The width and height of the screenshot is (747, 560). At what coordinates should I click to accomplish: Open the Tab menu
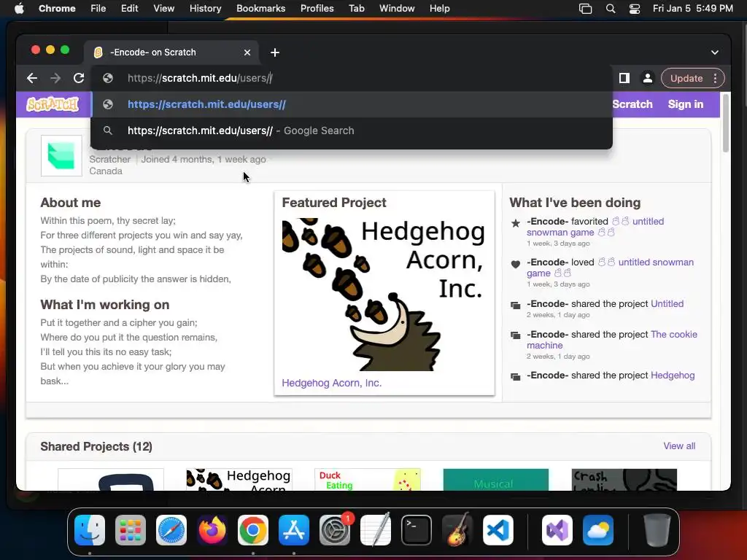point(356,9)
